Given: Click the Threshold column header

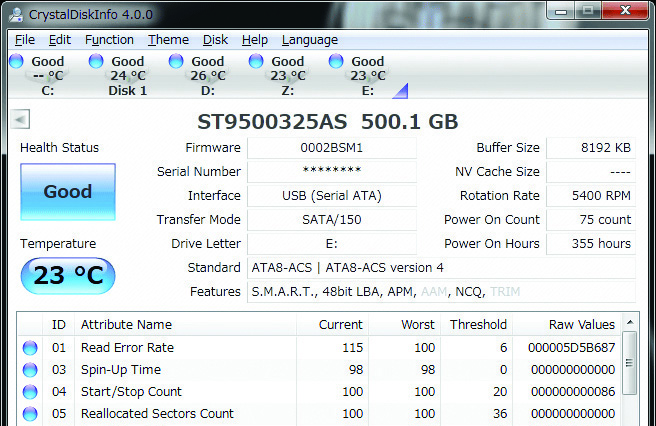Looking at the screenshot, I should pyautogui.click(x=477, y=324).
